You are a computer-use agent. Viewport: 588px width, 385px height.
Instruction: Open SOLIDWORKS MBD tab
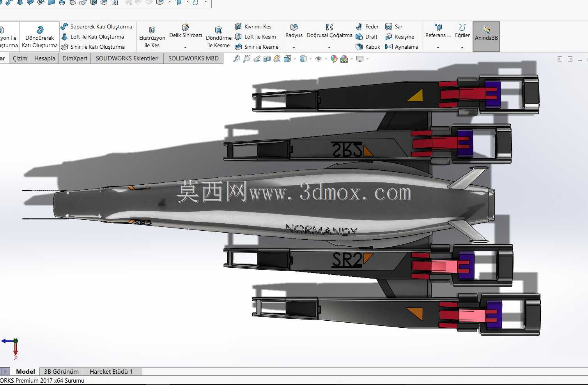[193, 58]
